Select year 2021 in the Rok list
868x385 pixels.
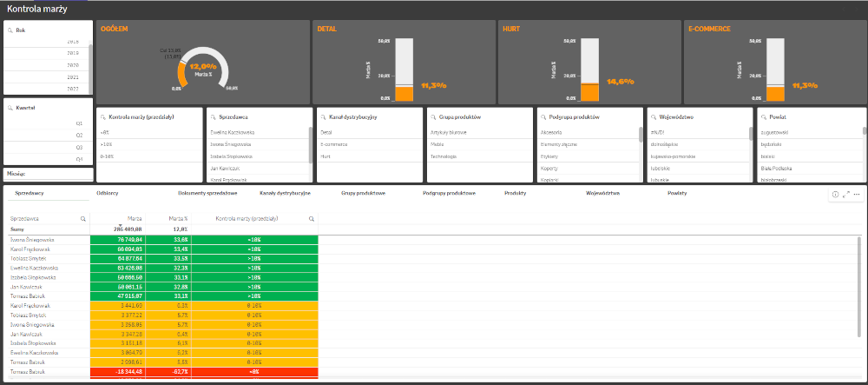click(x=47, y=77)
